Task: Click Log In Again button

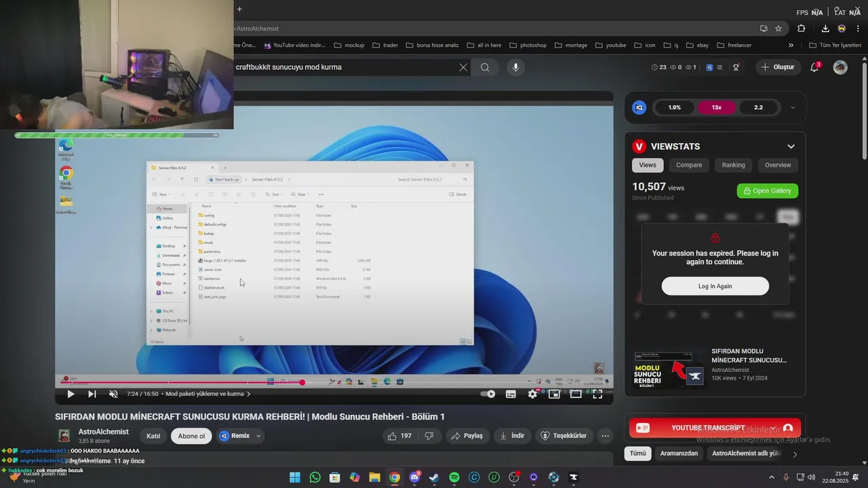Action: pyautogui.click(x=715, y=286)
